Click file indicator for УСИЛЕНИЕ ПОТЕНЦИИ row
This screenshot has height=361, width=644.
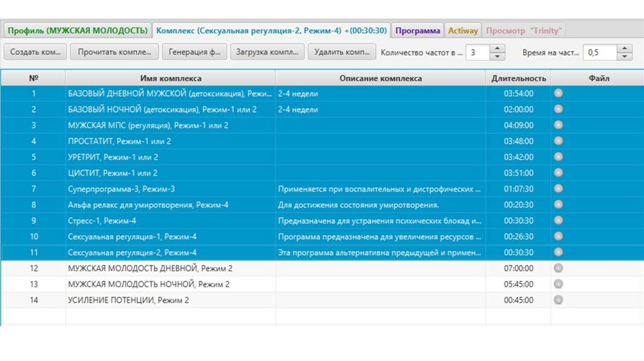tap(558, 300)
